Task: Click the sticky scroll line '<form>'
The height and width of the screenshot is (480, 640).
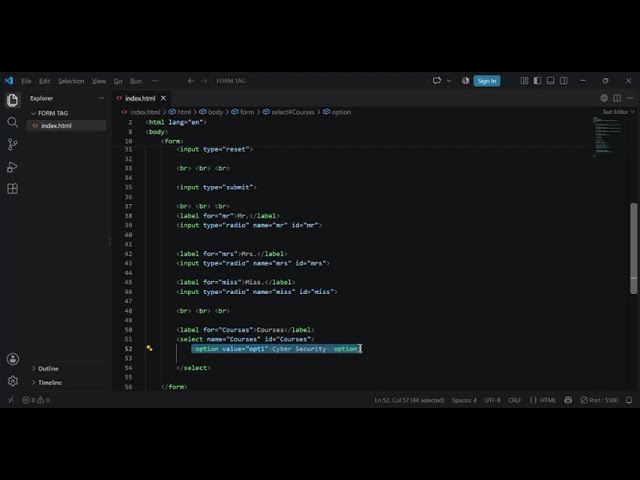Action: [x=172, y=141]
